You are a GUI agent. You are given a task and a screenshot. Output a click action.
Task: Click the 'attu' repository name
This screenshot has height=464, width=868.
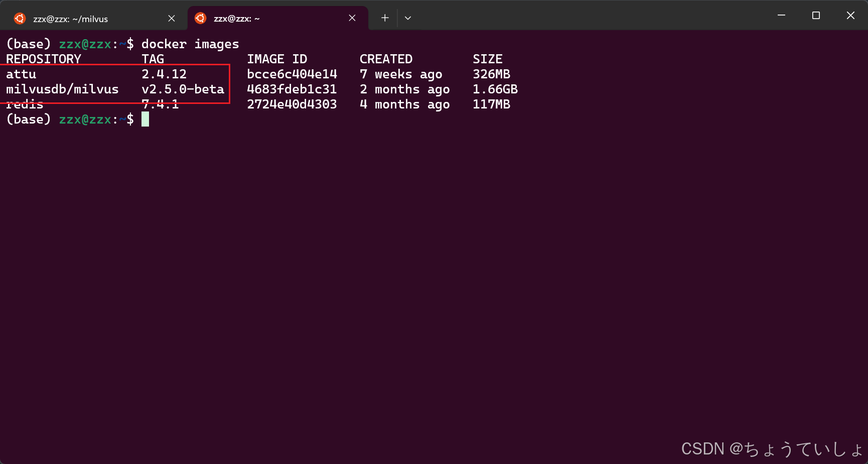coord(21,74)
